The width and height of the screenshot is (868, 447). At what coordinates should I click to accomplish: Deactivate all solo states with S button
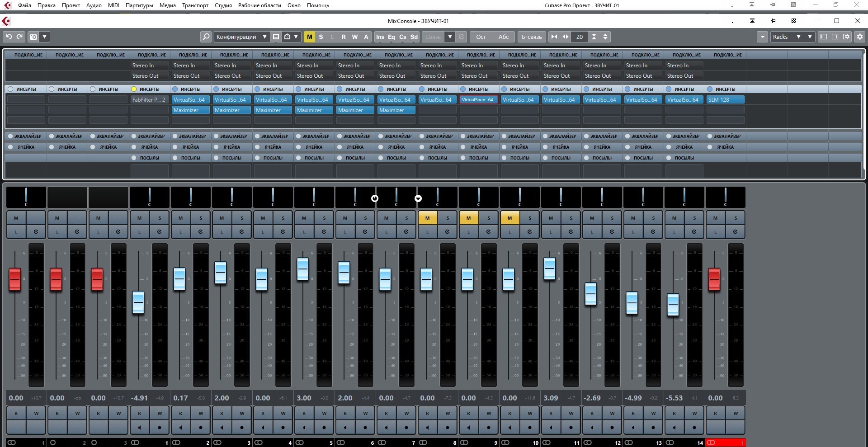[321, 37]
